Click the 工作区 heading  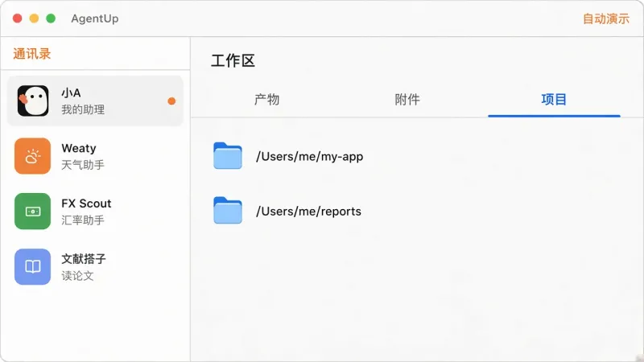click(x=233, y=61)
